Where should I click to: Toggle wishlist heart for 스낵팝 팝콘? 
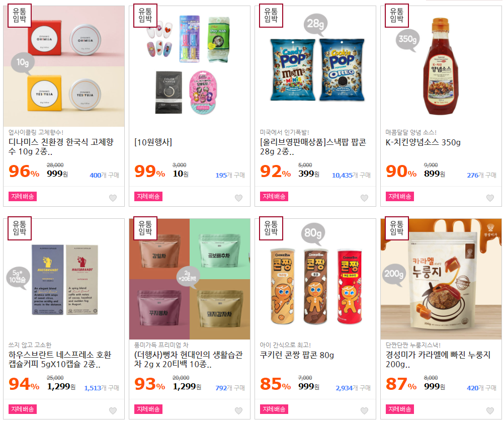(364, 198)
